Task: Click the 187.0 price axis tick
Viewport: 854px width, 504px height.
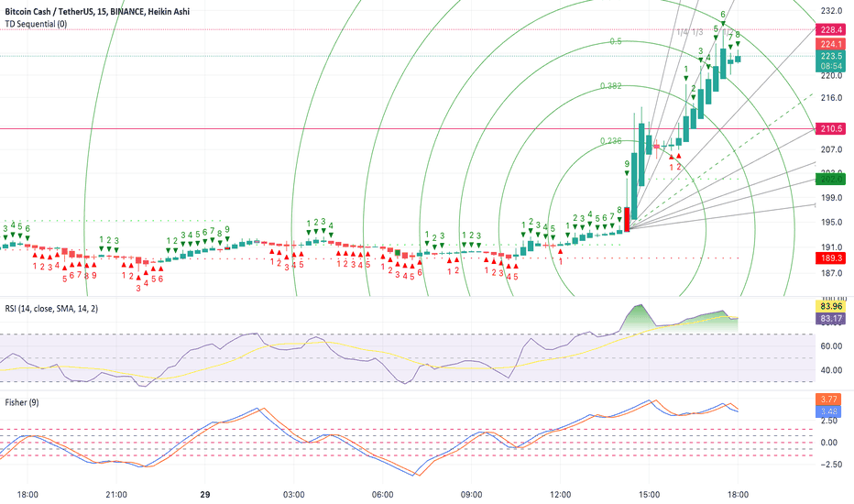Action: 831,273
